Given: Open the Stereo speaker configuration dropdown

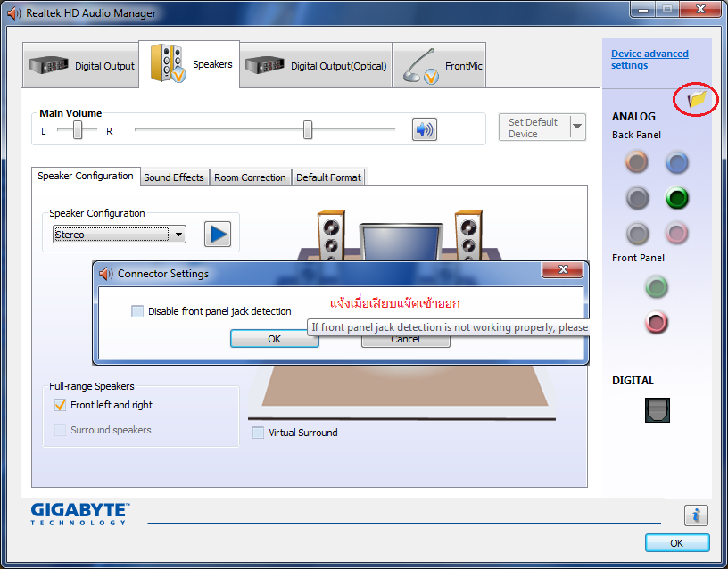Looking at the screenshot, I should (x=120, y=235).
